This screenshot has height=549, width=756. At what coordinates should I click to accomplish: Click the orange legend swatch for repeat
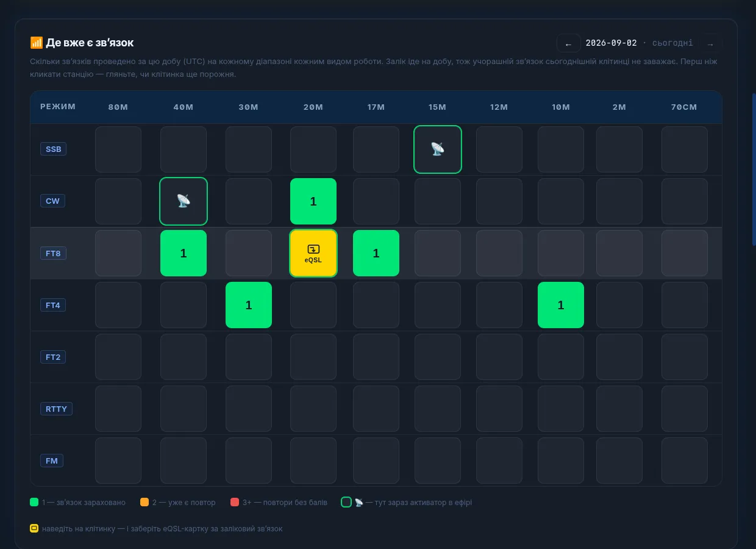[x=144, y=503]
